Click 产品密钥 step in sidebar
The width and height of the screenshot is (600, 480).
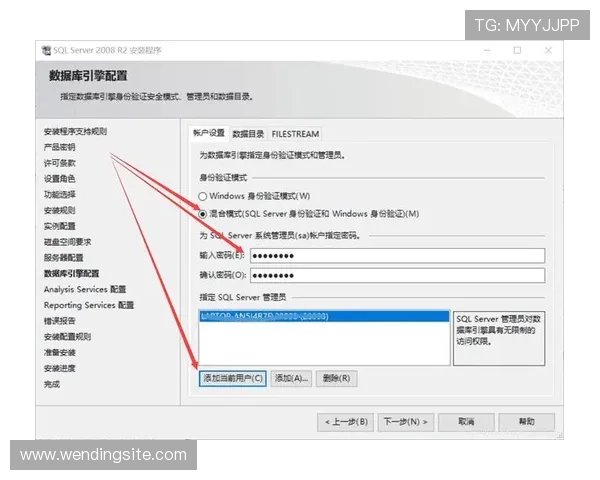click(59, 147)
